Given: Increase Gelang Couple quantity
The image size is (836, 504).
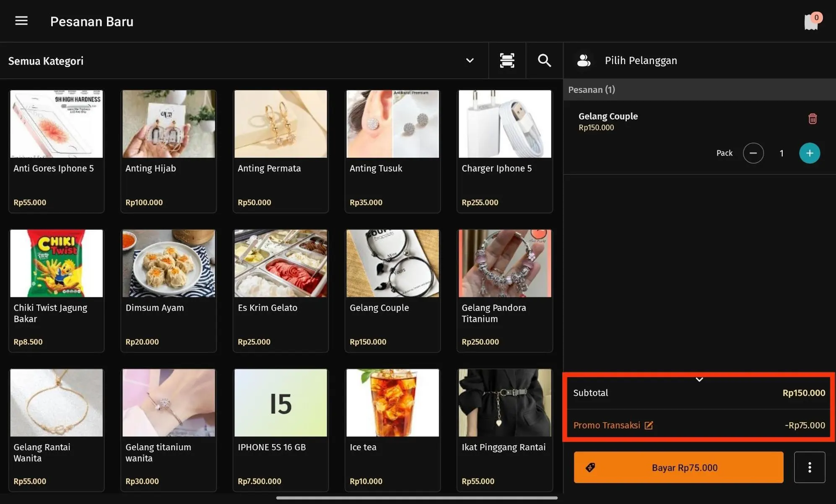Looking at the screenshot, I should (x=809, y=153).
